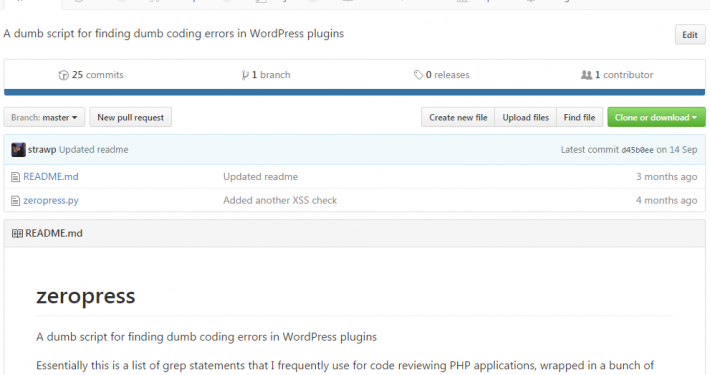Click file icon beside README.md

[x=15, y=177]
